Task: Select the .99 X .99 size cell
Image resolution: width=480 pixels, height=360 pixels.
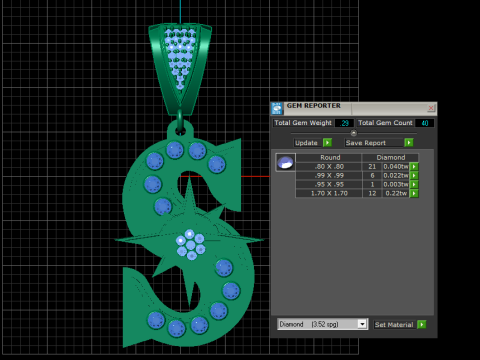Action: coord(329,175)
